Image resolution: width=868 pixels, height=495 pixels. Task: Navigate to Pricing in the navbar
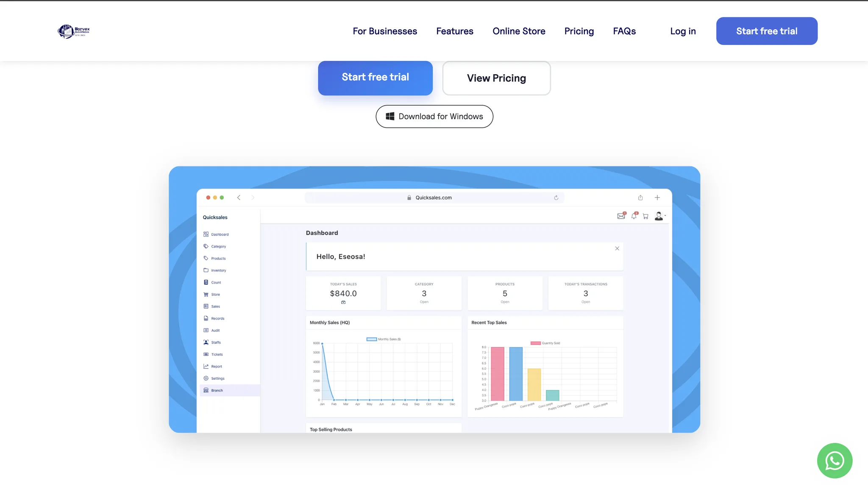579,31
